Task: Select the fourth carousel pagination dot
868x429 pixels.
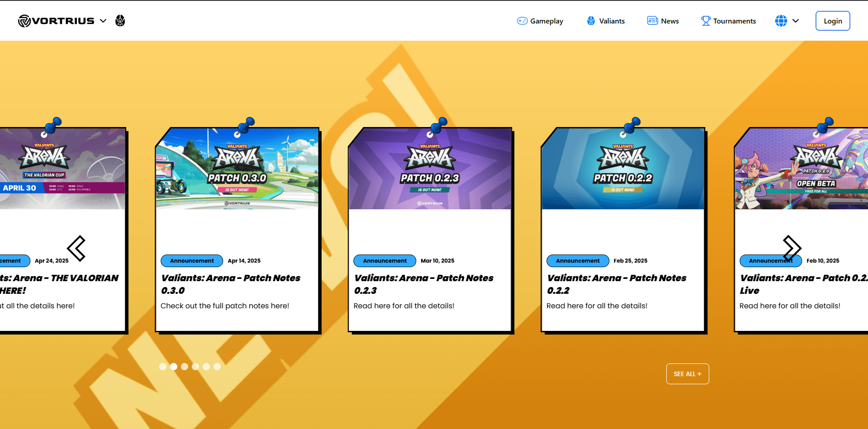Action: click(195, 367)
